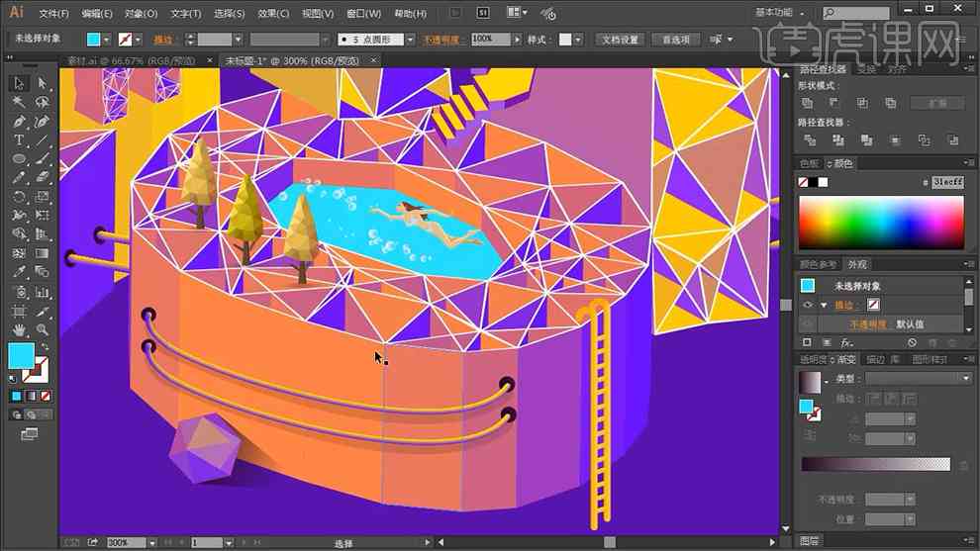Click the hex color value field
Screen dimensions: 980x551
pos(947,182)
